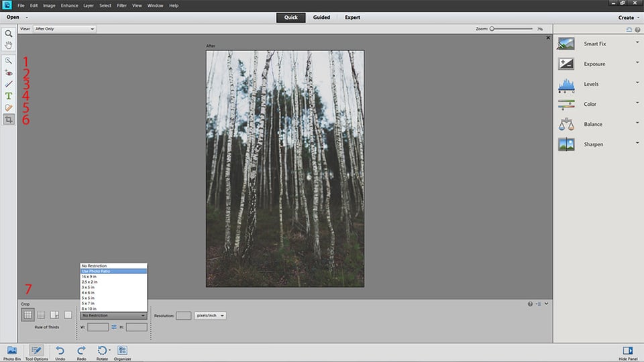The height and width of the screenshot is (362, 644).
Task: Choose 16 x 9 in option
Action: click(114, 277)
